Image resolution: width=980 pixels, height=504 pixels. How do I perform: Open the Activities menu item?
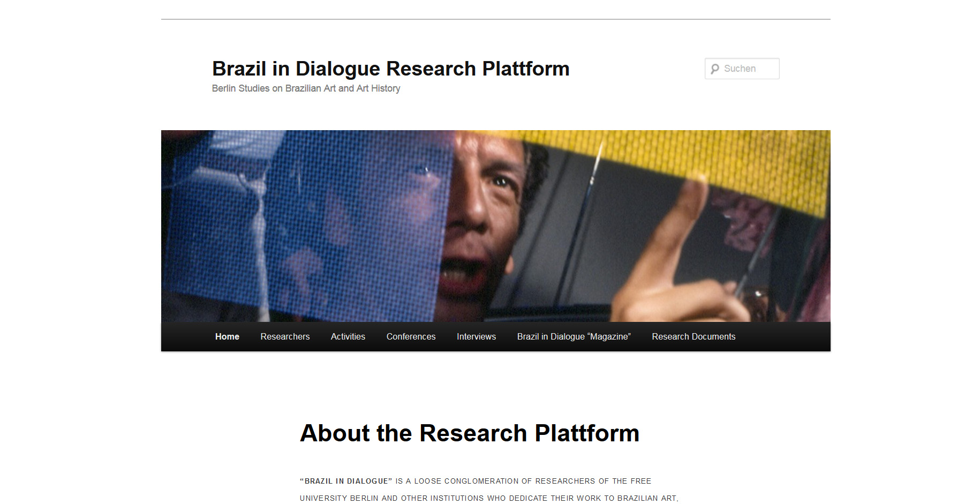[x=348, y=336]
